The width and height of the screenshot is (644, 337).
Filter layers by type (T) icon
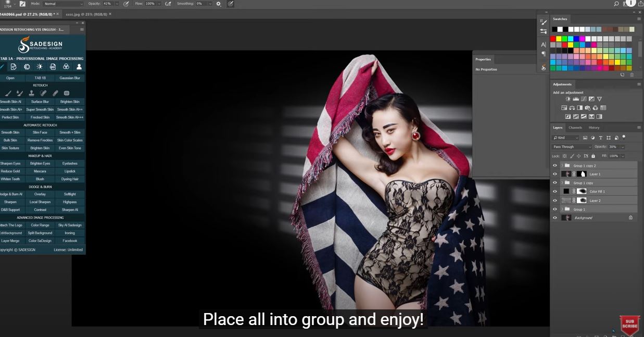[600, 138]
